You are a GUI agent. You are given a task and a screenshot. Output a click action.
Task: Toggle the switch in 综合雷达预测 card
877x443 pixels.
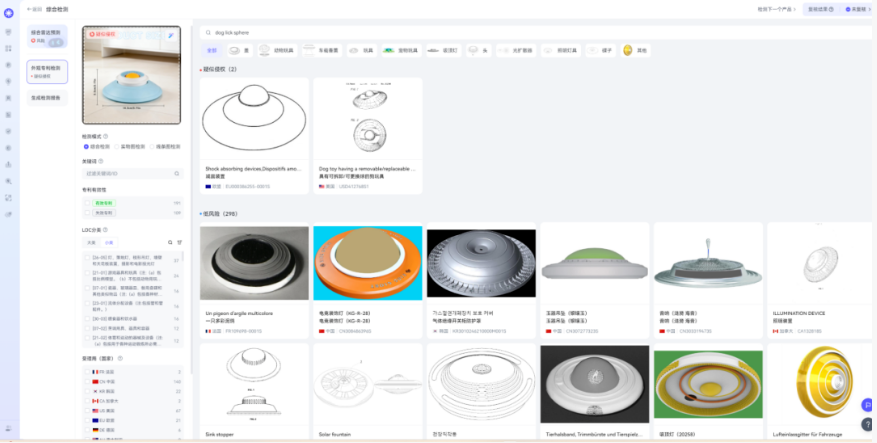(56, 42)
